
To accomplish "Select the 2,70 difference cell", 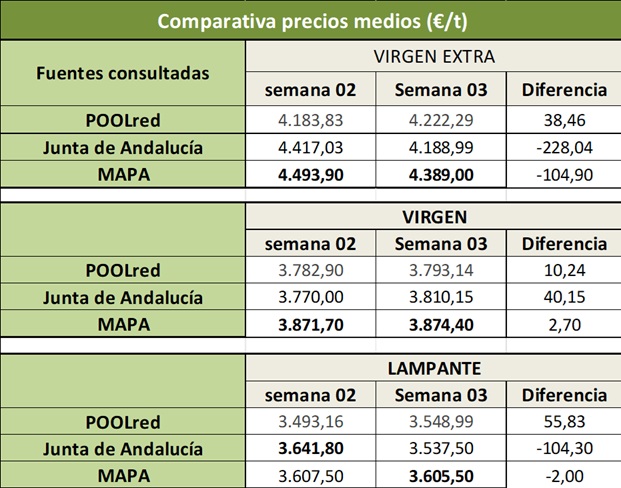I will click(x=564, y=323).
